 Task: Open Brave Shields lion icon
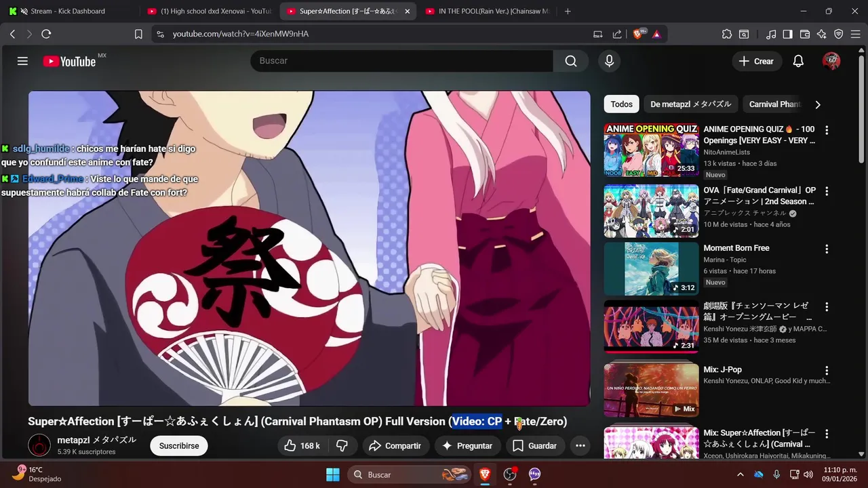coord(638,34)
